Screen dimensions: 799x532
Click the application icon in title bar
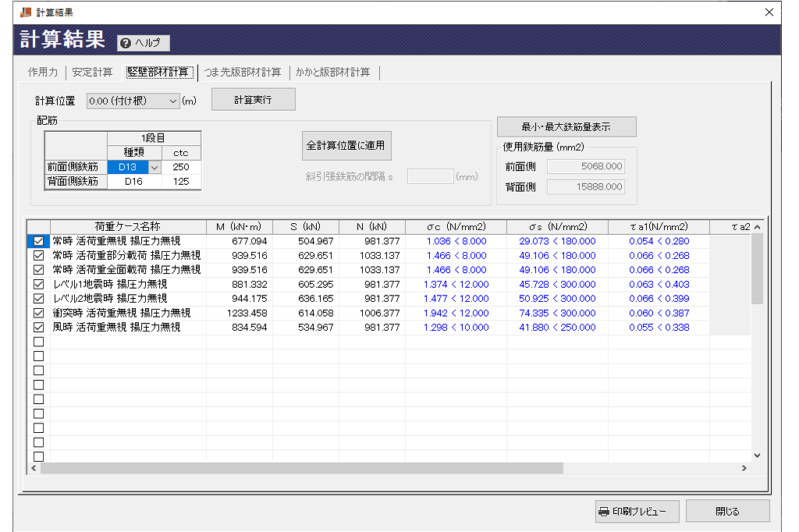26,12
